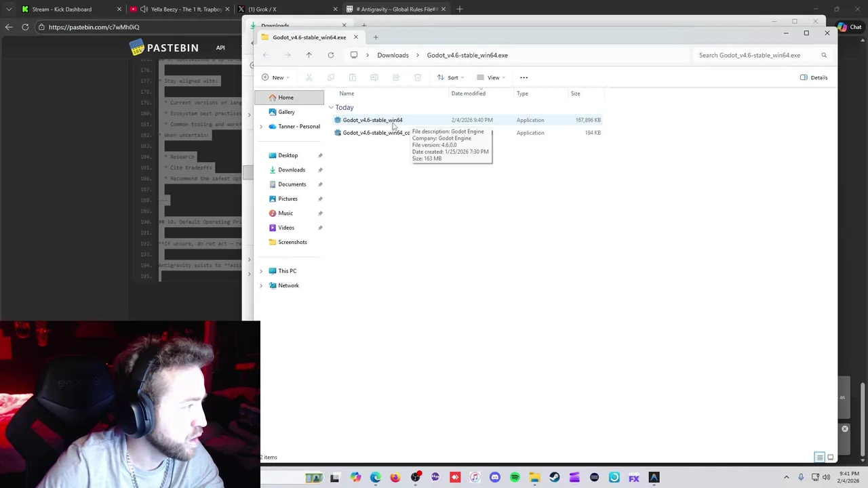Open File Explorer from the taskbar
Screen dimensions: 868x488
[x=534, y=477]
